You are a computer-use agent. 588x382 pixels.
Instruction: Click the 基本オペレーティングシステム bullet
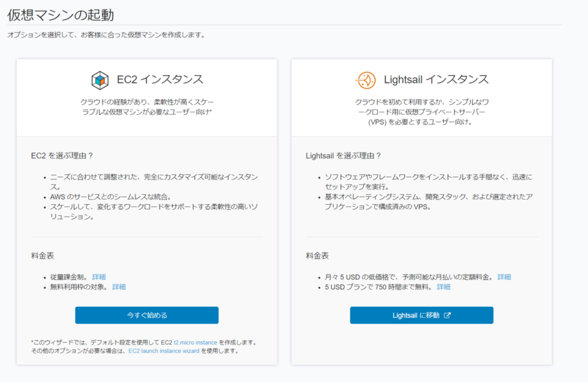click(x=428, y=201)
